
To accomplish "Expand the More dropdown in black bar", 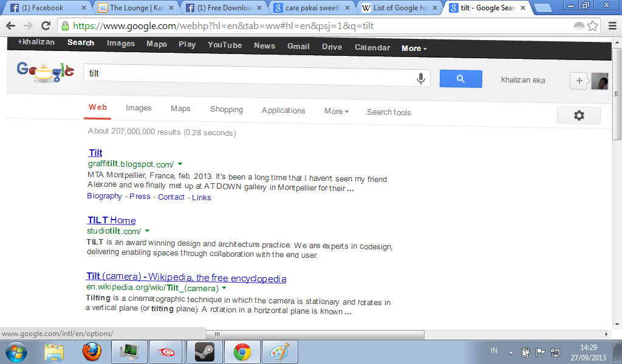I will [414, 49].
